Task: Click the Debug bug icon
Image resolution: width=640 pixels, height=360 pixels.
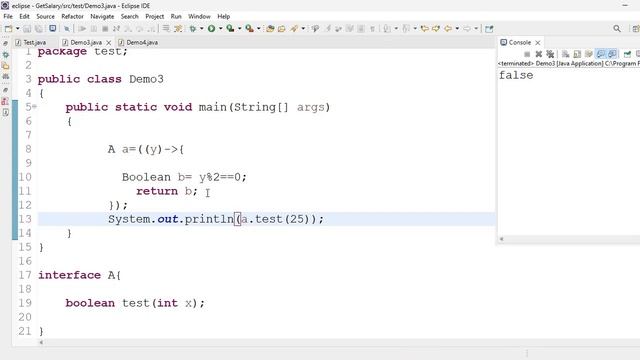Action: click(x=193, y=29)
